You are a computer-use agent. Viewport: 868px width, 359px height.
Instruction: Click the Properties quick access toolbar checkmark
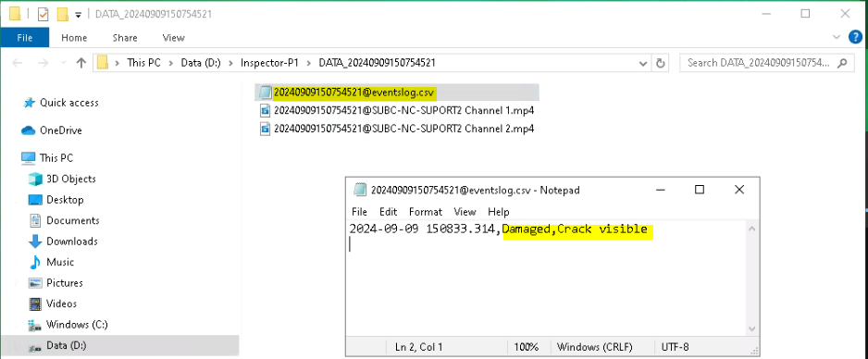[x=43, y=14]
